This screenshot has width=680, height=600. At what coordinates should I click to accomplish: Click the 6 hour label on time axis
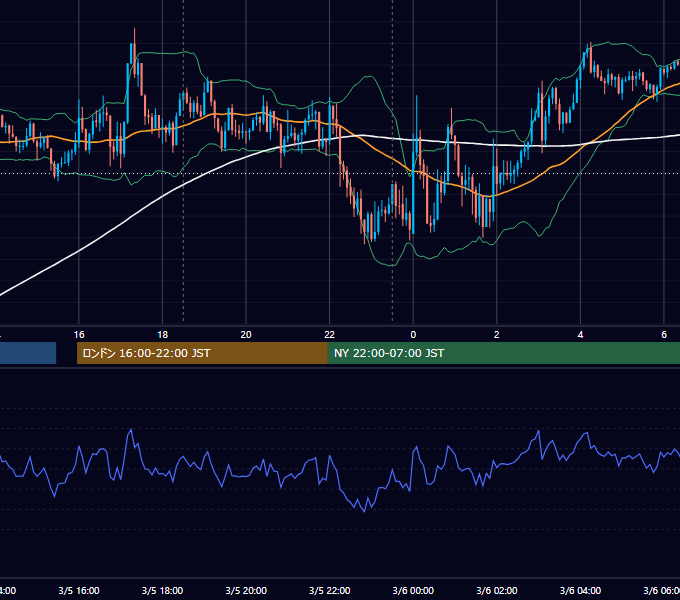[664, 335]
